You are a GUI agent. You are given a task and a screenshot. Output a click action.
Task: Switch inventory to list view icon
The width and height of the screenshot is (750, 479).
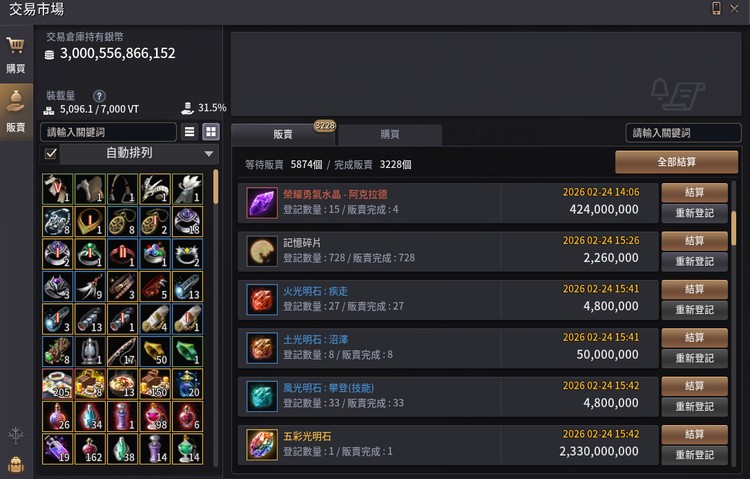pos(189,132)
